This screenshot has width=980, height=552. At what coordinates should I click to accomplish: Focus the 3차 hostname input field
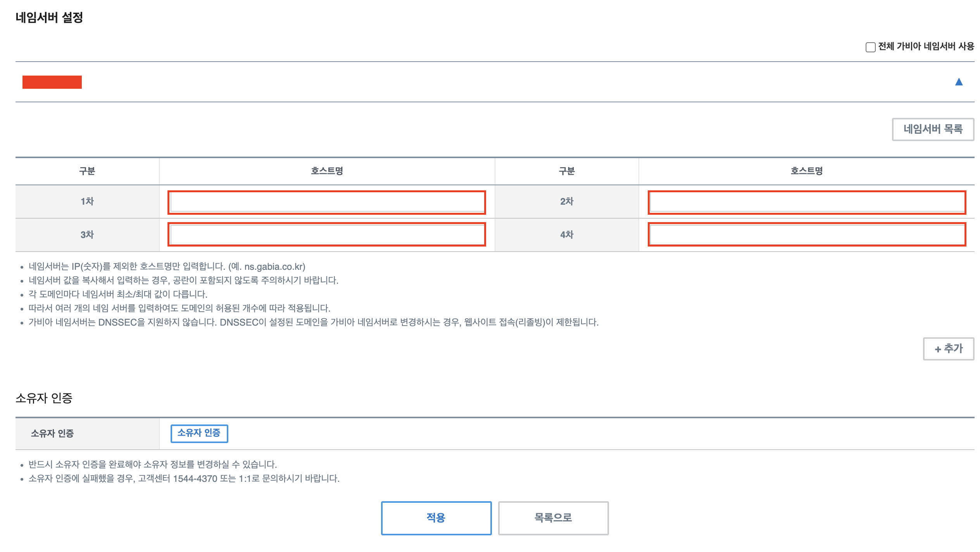tap(326, 235)
